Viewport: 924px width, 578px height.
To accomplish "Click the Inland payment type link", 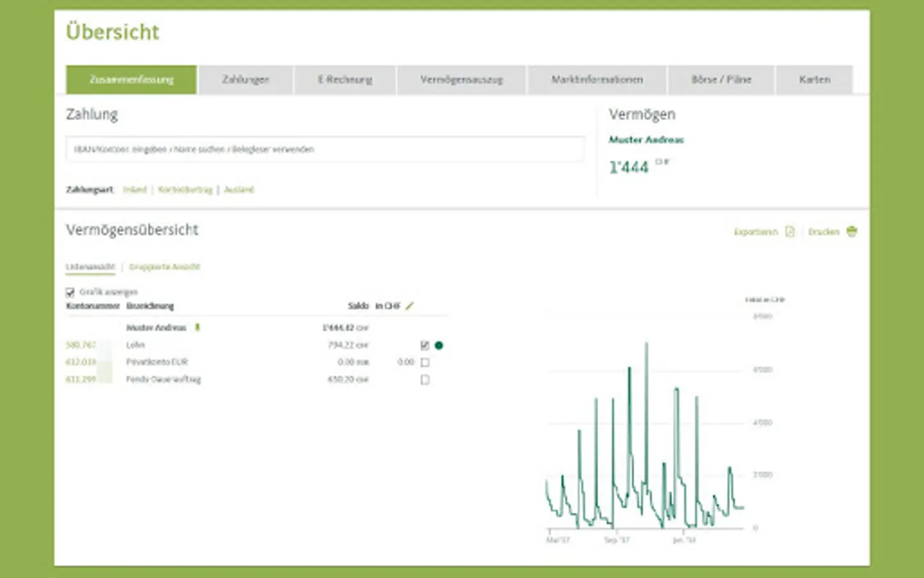I will point(135,189).
